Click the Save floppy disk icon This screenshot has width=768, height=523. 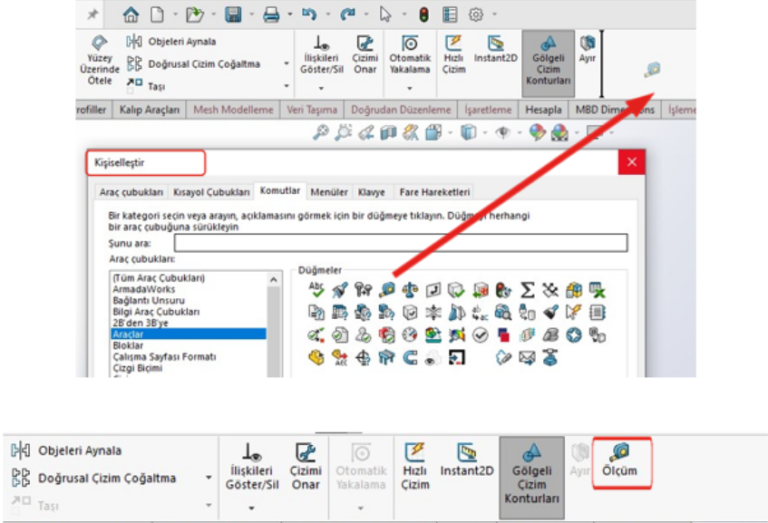[x=233, y=14]
